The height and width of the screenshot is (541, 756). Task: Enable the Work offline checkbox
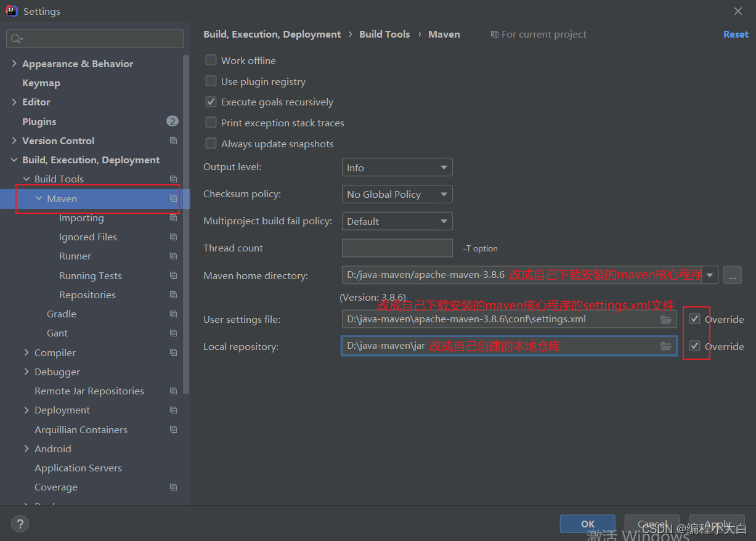coord(211,60)
